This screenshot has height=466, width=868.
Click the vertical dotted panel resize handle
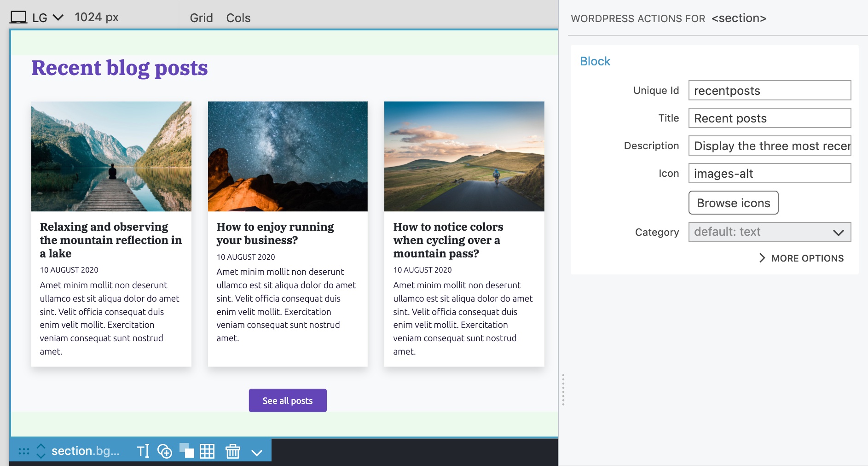pyautogui.click(x=563, y=390)
